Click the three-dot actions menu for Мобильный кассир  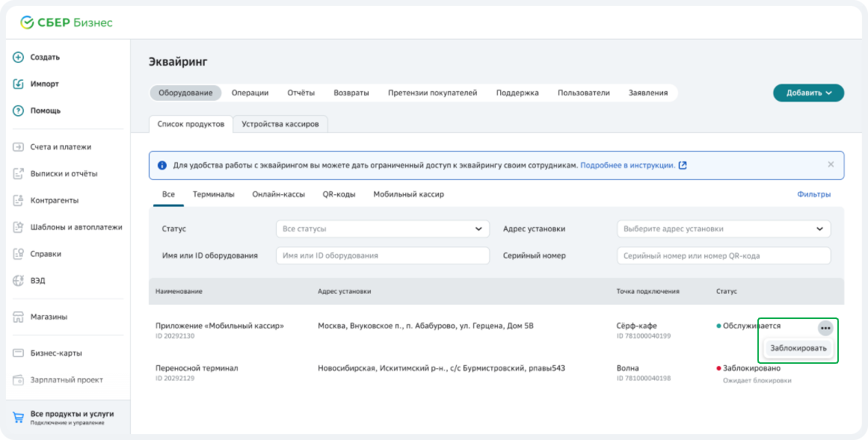pos(825,327)
